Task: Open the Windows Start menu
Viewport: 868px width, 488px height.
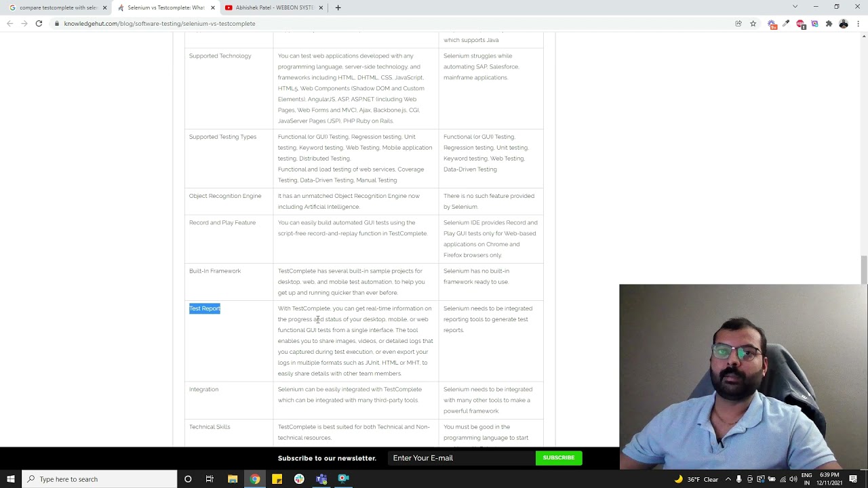Action: click(x=11, y=479)
